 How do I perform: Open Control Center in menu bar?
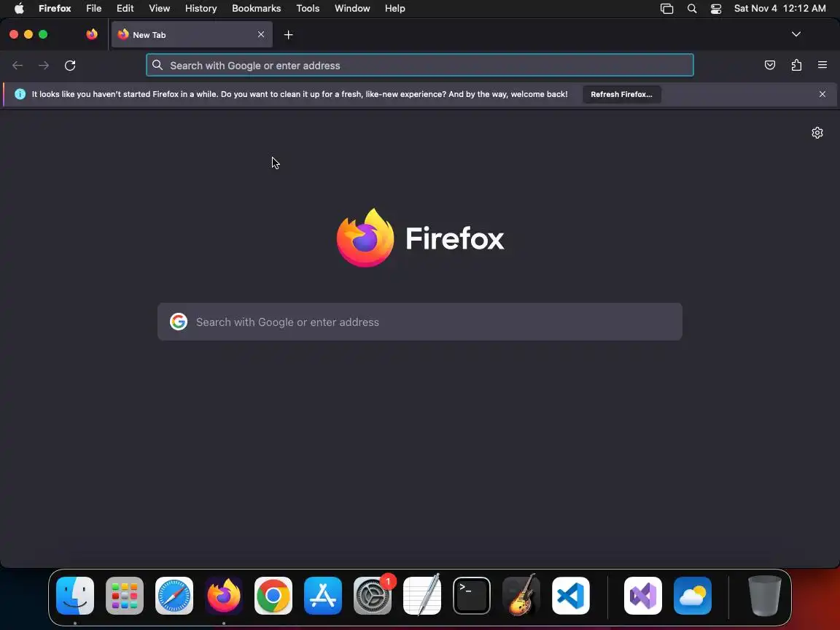point(716,9)
